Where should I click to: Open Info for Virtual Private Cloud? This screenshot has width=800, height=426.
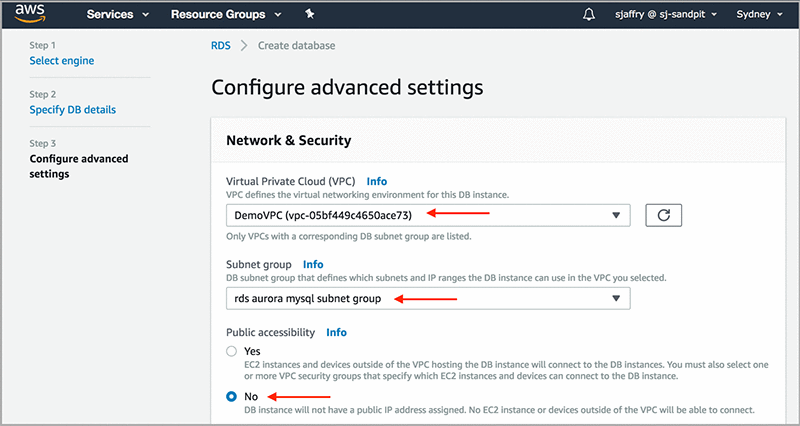(377, 181)
